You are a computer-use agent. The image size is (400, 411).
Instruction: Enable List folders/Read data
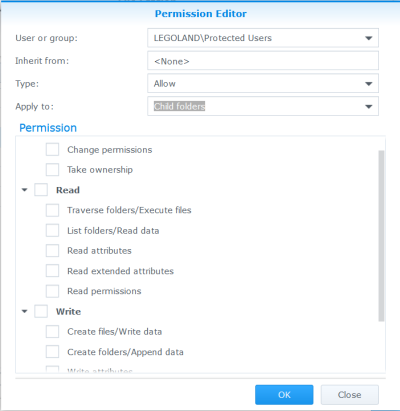(x=52, y=231)
